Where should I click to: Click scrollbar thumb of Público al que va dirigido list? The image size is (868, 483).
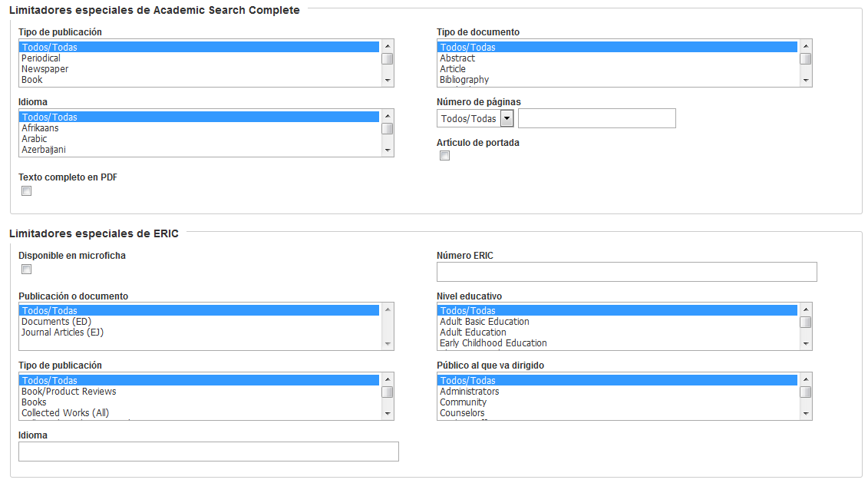coord(806,392)
